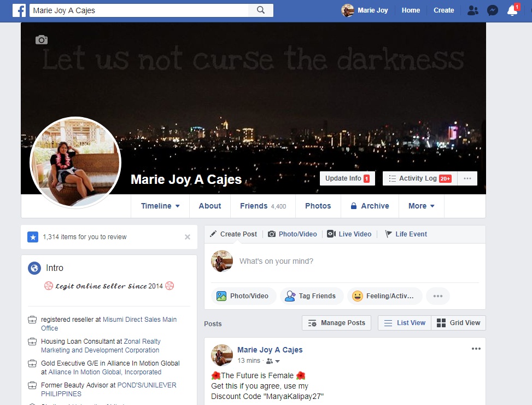Click the Home link in top bar

[411, 10]
